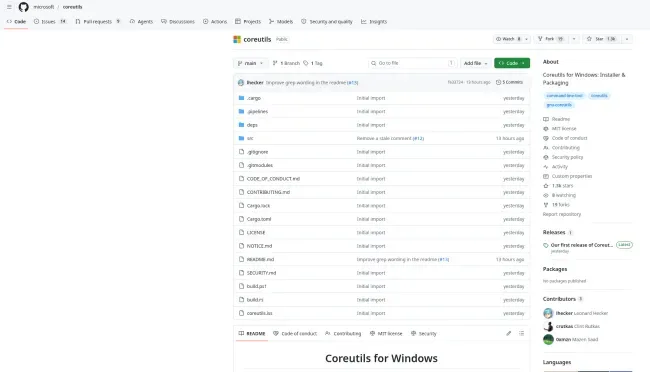
Task: Open the Add file dropdown
Action: (x=475, y=63)
